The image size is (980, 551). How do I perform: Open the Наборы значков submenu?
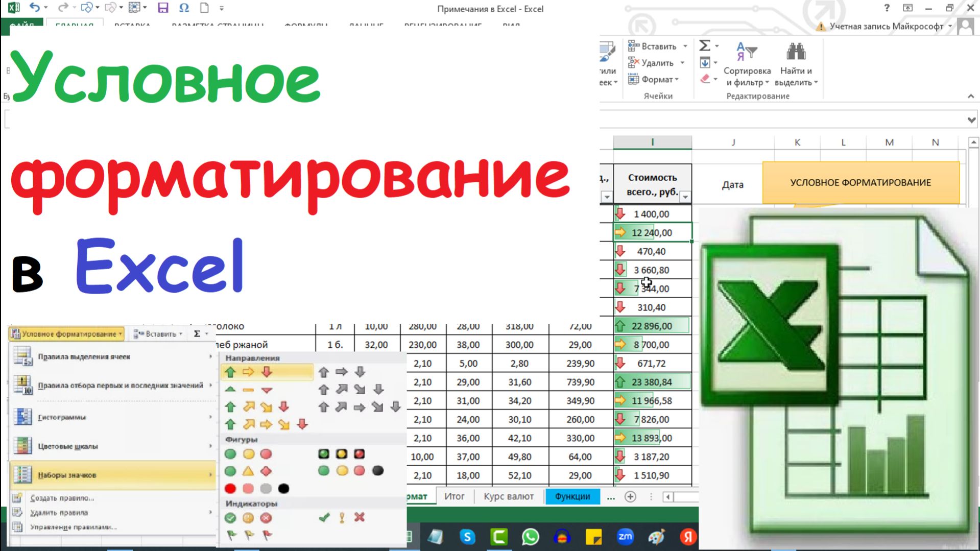click(112, 475)
